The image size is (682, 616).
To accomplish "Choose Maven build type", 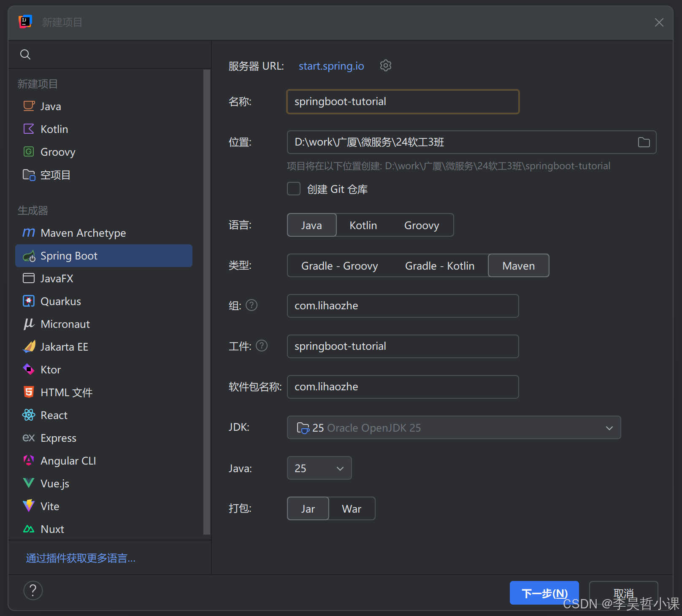I will coord(518,265).
